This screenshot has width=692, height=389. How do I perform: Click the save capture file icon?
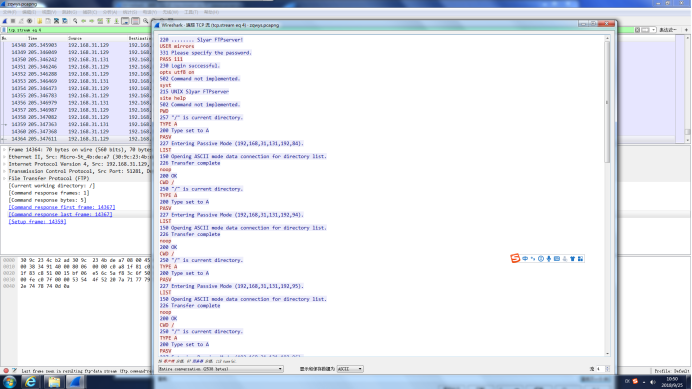pos(48,21)
